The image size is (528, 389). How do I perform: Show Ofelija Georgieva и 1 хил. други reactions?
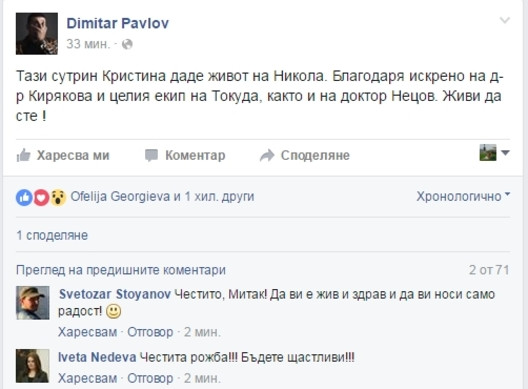tap(162, 196)
